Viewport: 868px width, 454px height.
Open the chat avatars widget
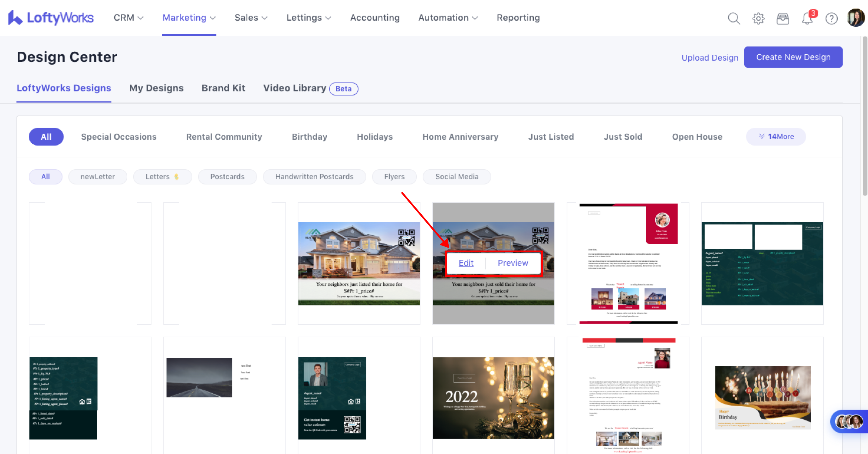tap(849, 421)
